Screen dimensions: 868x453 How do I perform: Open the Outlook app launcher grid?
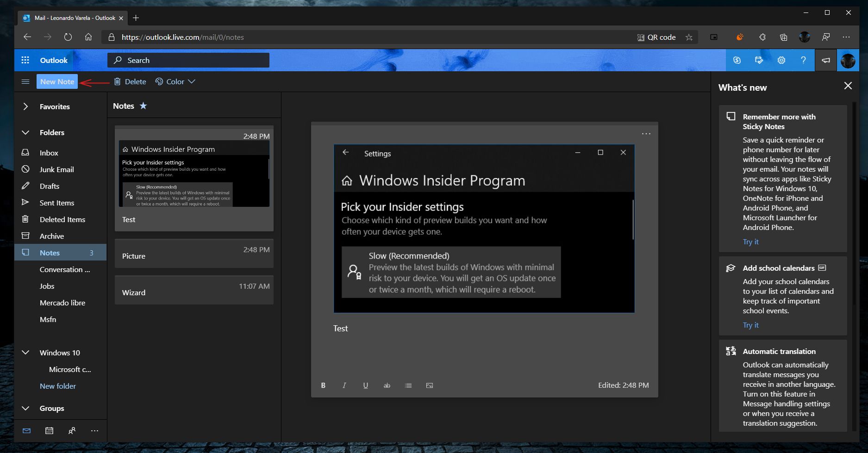(x=25, y=60)
